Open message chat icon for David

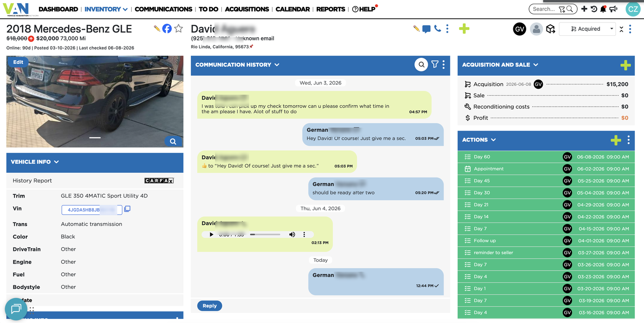coord(426,29)
